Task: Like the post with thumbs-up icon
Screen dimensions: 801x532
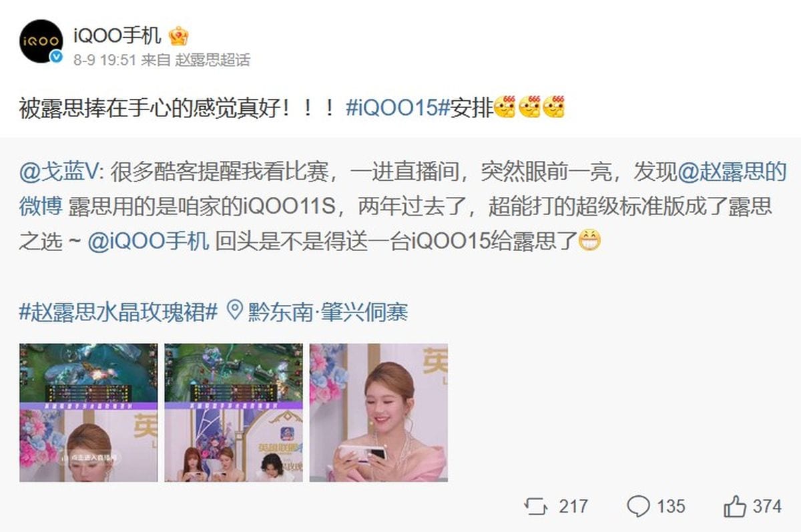Action: point(735,506)
